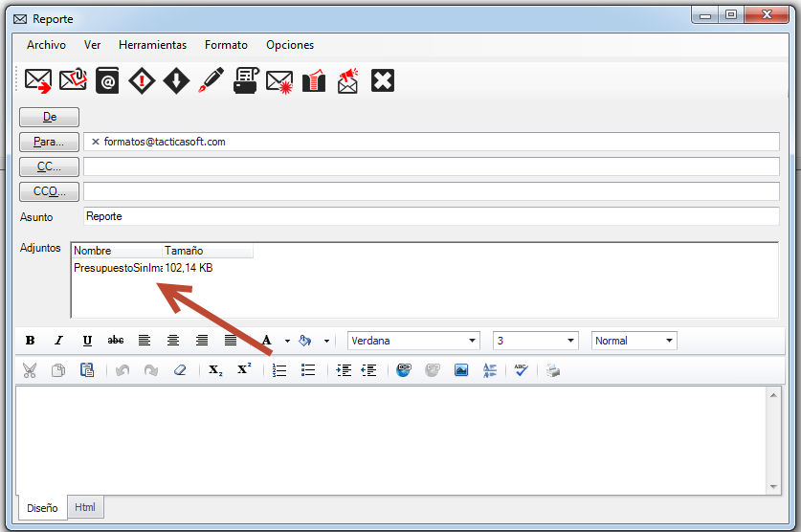Toggle subscript formatting
This screenshot has height=532, width=801.
pyautogui.click(x=215, y=370)
